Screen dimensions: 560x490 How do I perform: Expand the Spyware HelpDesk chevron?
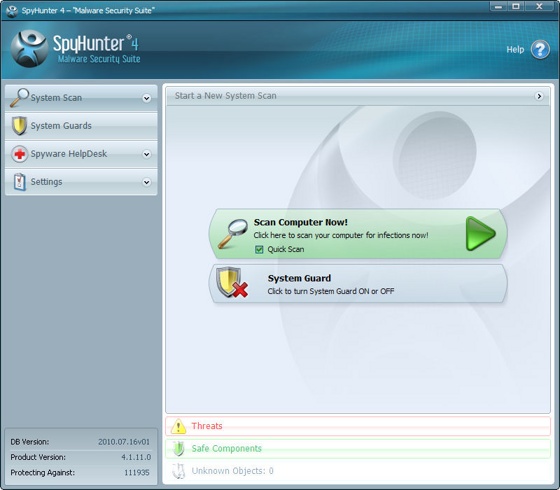click(146, 154)
